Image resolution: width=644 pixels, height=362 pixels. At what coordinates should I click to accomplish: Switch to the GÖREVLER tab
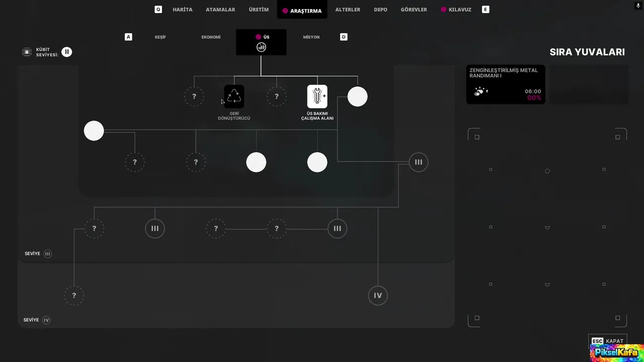(x=414, y=10)
